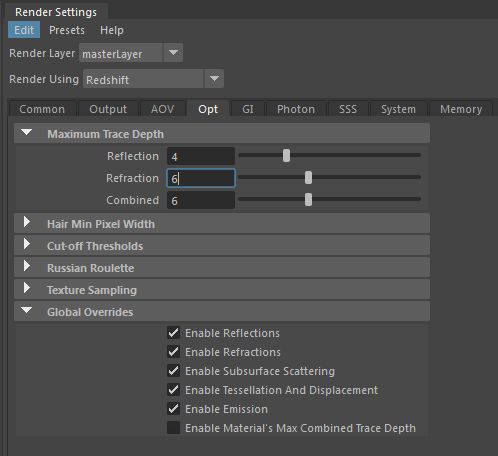Click the Reflection depth slider handle

286,155
